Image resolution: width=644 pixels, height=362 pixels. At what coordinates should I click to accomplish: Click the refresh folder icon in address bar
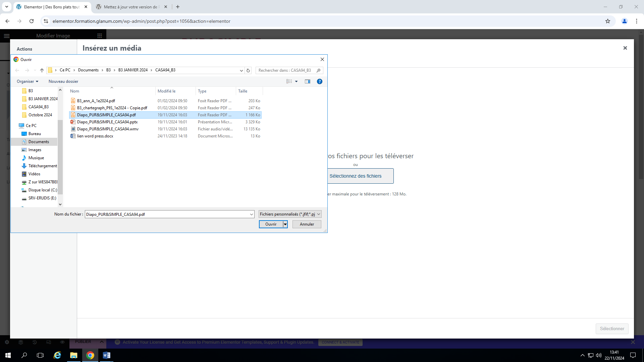click(248, 70)
